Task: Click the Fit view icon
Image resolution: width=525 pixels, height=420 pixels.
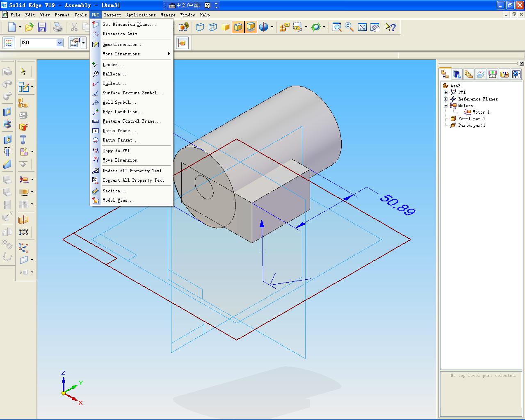Action: (x=362, y=27)
